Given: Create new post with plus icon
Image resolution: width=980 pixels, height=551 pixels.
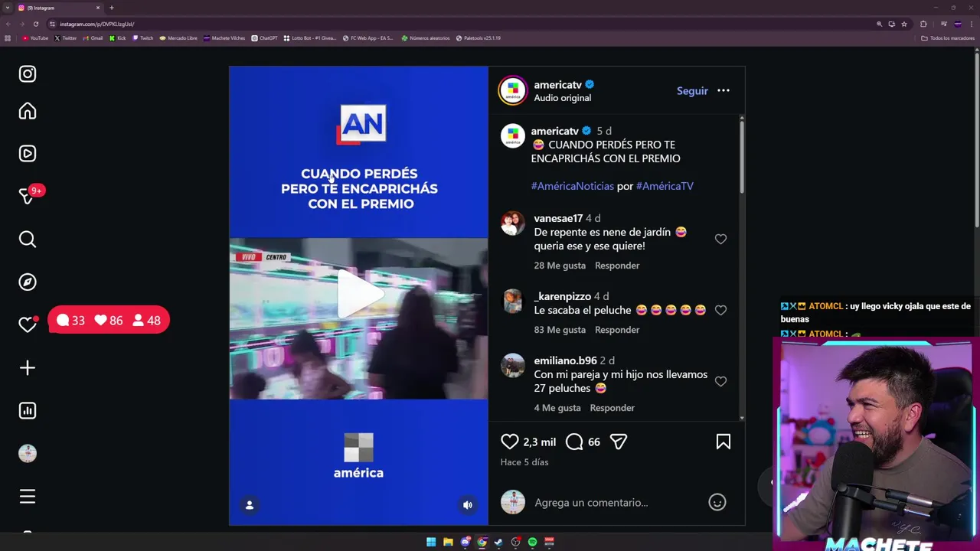Looking at the screenshot, I should 28,368.
